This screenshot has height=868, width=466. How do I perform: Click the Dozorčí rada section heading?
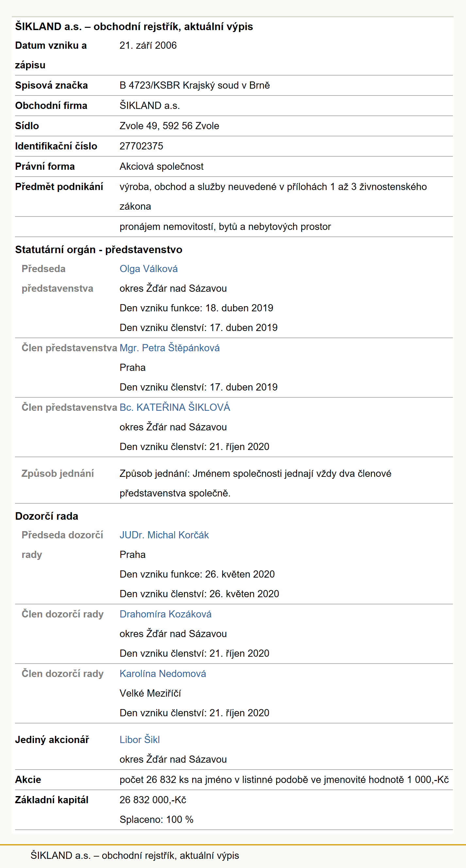point(46,516)
